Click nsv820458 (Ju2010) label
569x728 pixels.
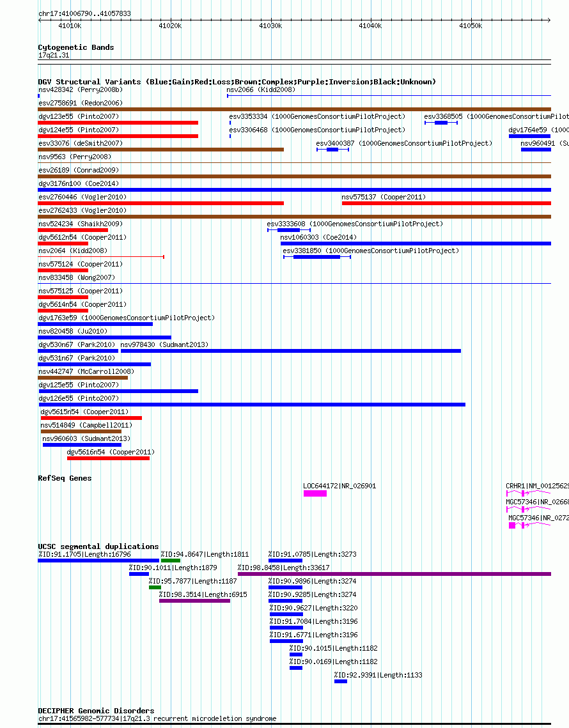pyautogui.click(x=73, y=332)
